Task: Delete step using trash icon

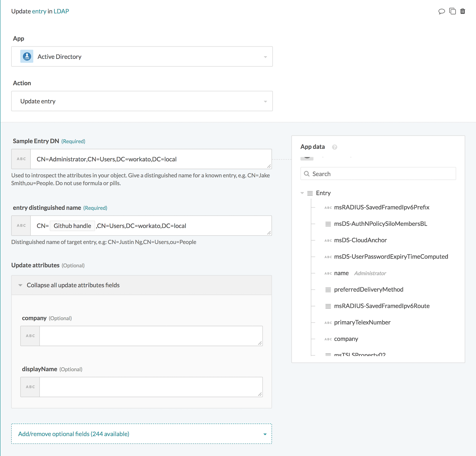Action: pos(463,11)
